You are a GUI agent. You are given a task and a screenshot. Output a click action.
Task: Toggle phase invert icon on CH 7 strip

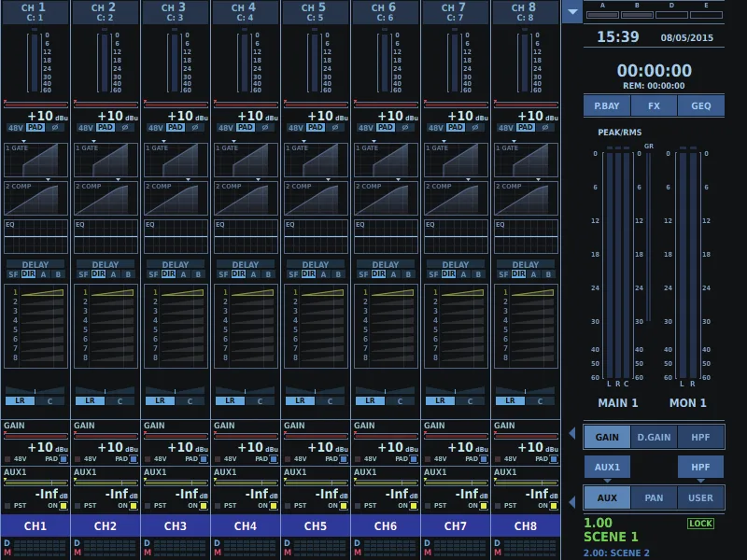[475, 128]
